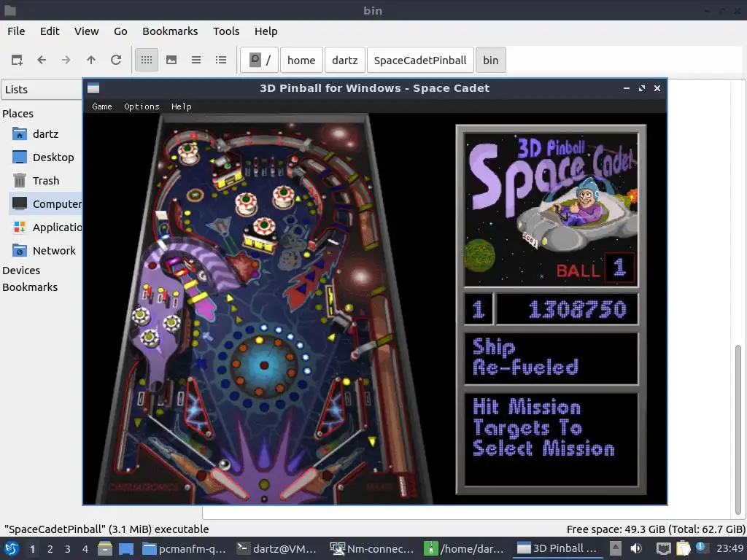Reload the current folder
747x560 pixels.
(116, 60)
